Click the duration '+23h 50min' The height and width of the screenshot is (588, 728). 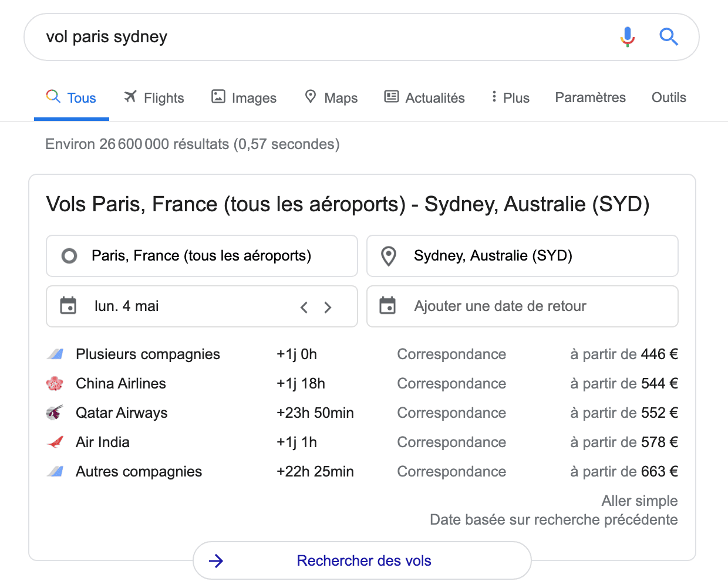(315, 413)
